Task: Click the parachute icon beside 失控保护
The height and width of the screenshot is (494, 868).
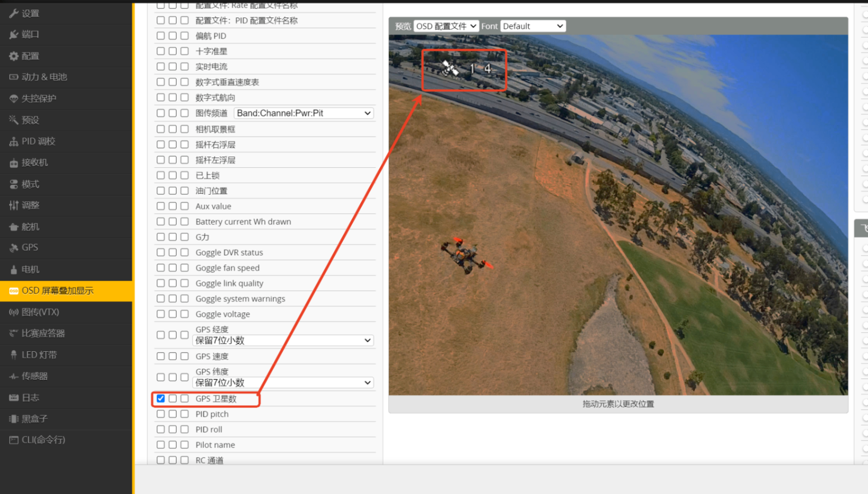Action: (x=14, y=99)
